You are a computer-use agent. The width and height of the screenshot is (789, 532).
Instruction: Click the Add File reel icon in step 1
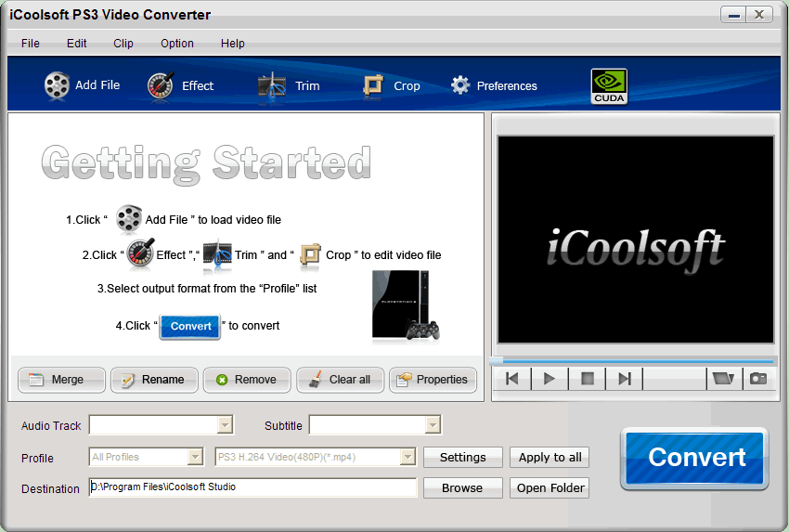click(x=129, y=219)
